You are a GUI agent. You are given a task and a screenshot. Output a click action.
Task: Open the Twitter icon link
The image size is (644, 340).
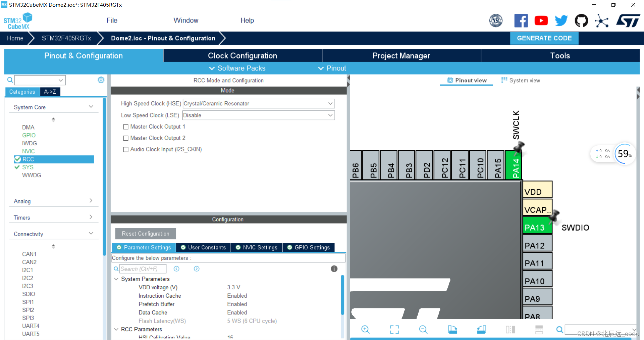[x=561, y=20]
